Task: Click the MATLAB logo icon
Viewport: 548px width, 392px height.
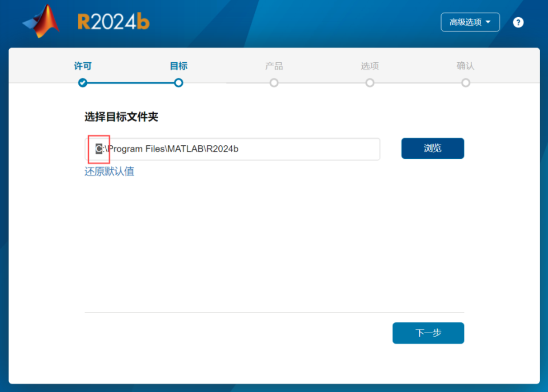Action: [x=41, y=22]
